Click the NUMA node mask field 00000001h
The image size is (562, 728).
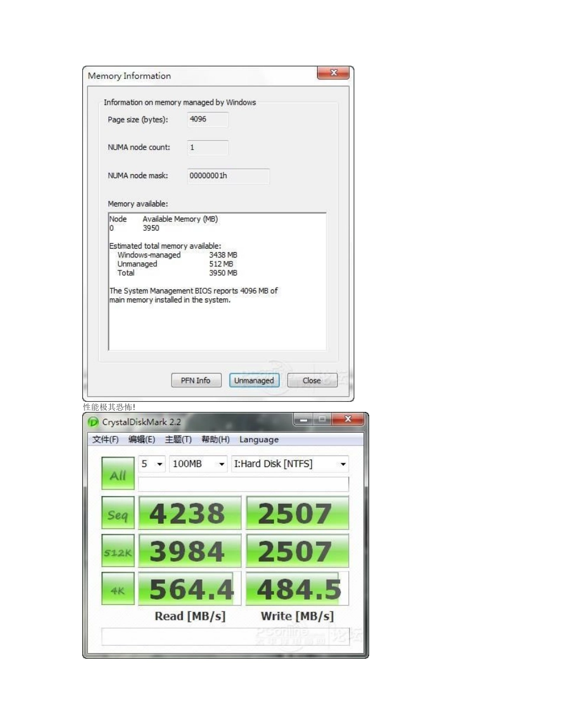228,176
